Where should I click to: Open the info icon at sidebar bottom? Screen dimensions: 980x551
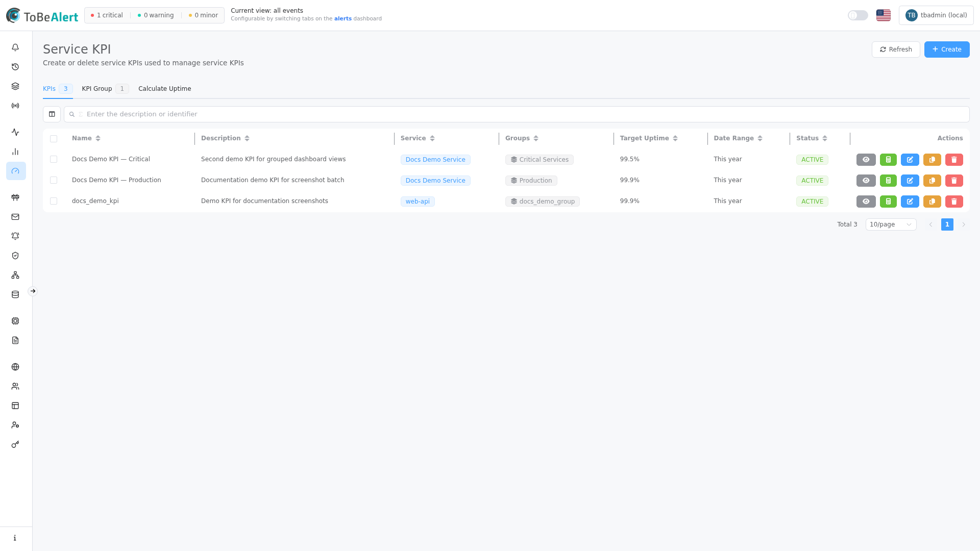[15, 538]
